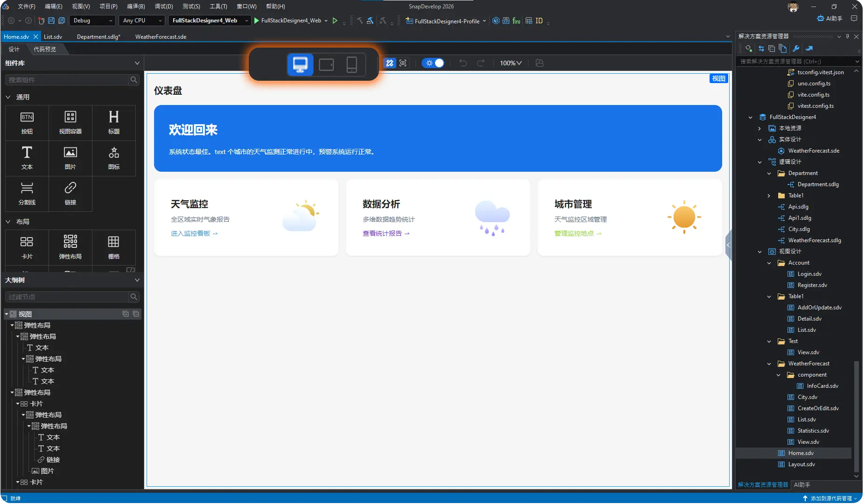Toggle the light/dark theme switch

[x=433, y=63]
